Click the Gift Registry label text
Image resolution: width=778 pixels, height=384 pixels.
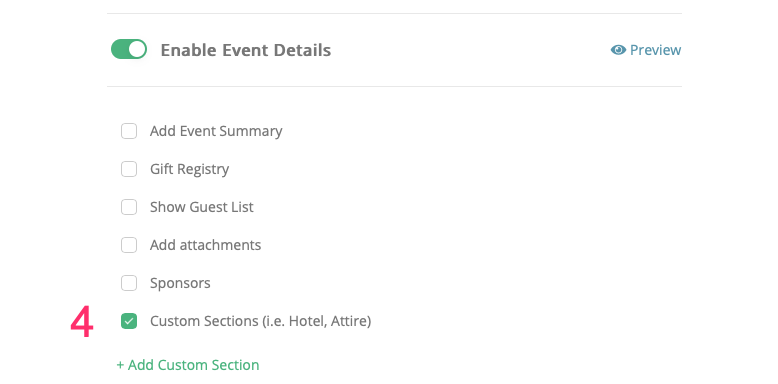[190, 170]
